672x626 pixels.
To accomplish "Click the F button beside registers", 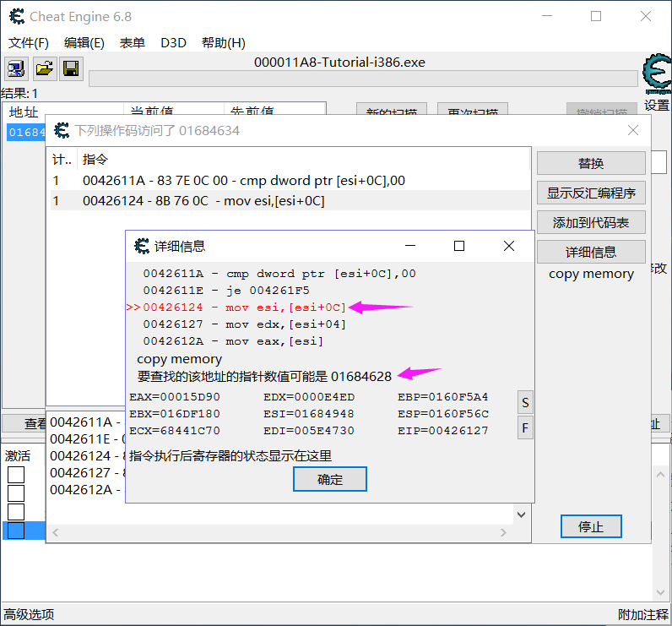I will (525, 427).
